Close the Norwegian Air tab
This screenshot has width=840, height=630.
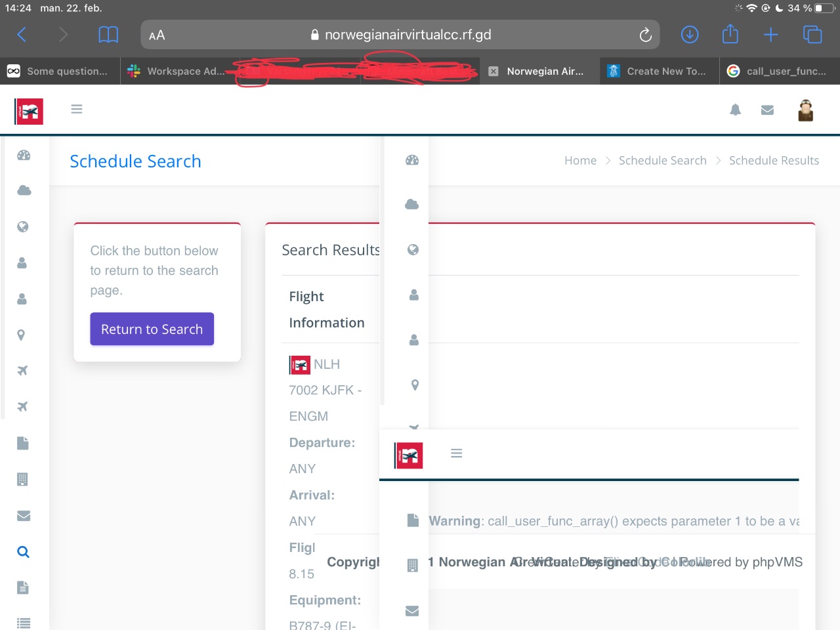[493, 72]
